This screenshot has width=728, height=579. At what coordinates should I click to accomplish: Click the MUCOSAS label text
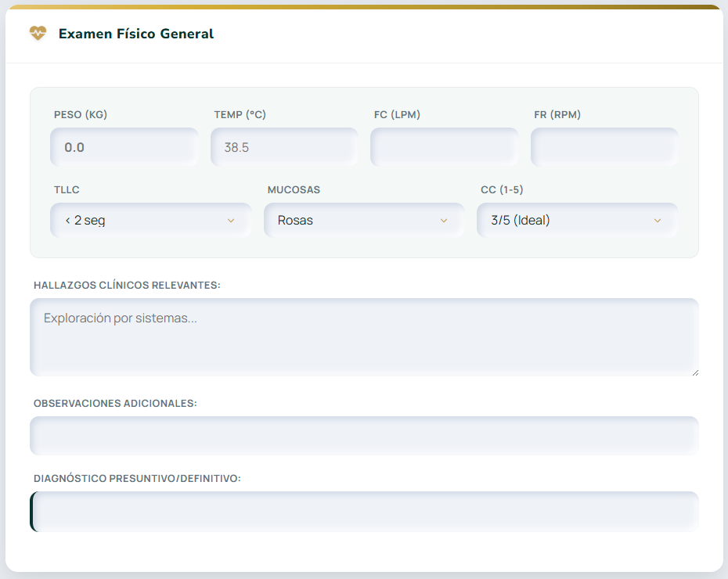294,190
